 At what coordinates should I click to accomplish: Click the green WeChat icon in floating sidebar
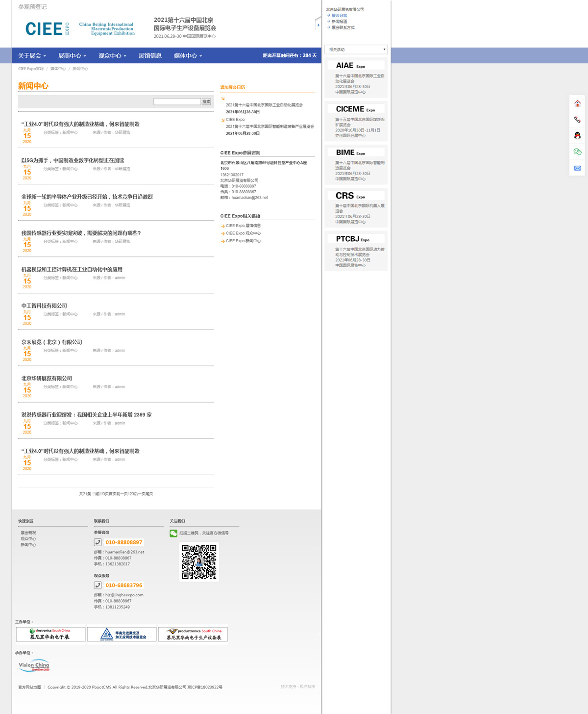577,152
